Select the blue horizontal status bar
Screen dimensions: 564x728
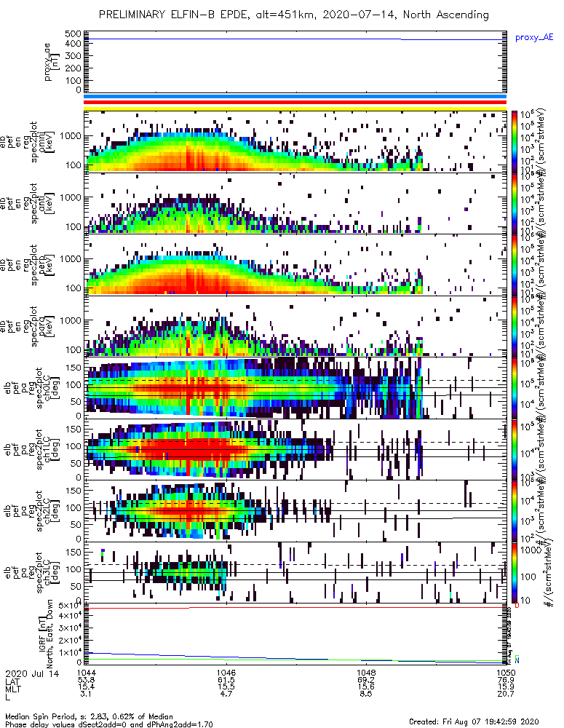(x=295, y=97)
